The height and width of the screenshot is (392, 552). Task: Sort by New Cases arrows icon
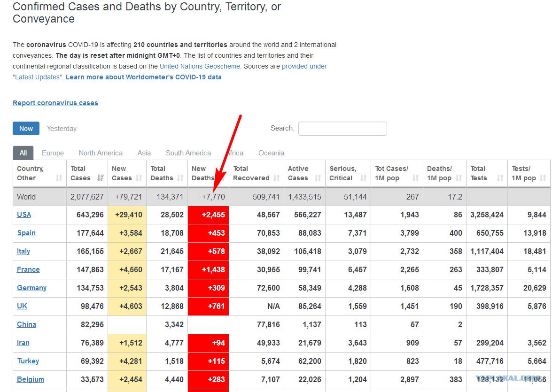pyautogui.click(x=139, y=178)
